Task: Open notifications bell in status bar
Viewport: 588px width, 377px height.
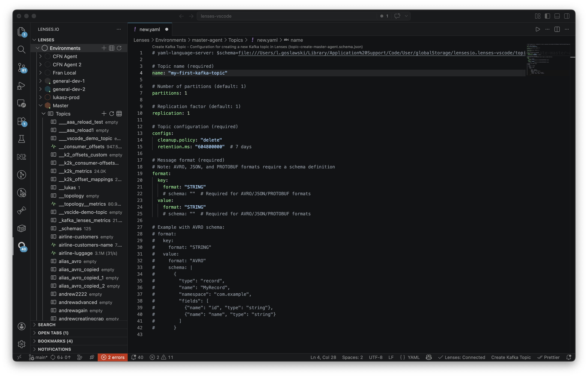Action: tap(568, 357)
